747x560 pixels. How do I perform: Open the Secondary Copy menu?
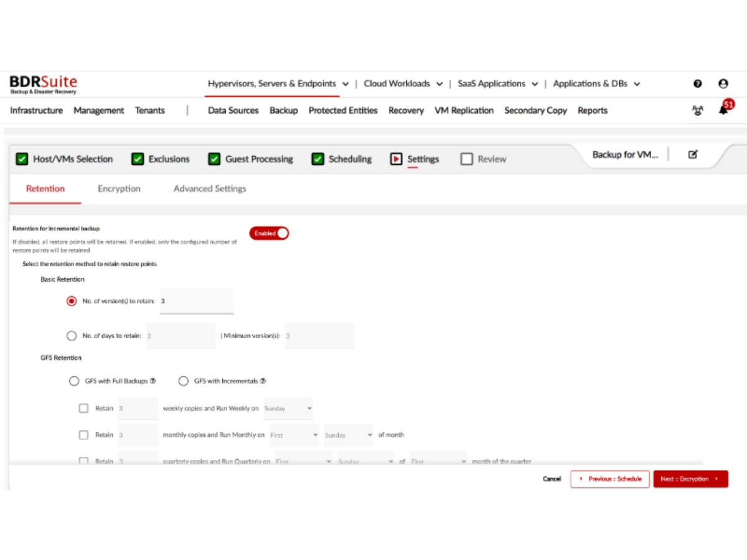pyautogui.click(x=535, y=110)
